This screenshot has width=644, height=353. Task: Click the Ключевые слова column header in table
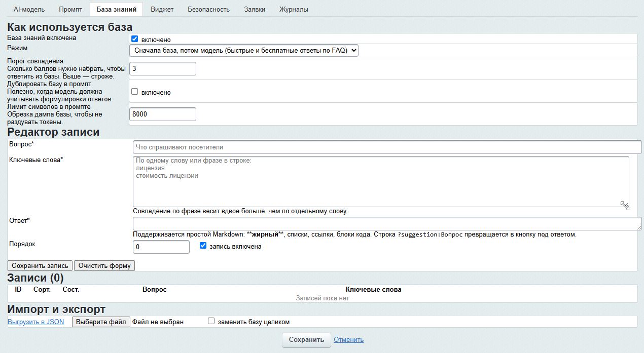[x=373, y=290]
